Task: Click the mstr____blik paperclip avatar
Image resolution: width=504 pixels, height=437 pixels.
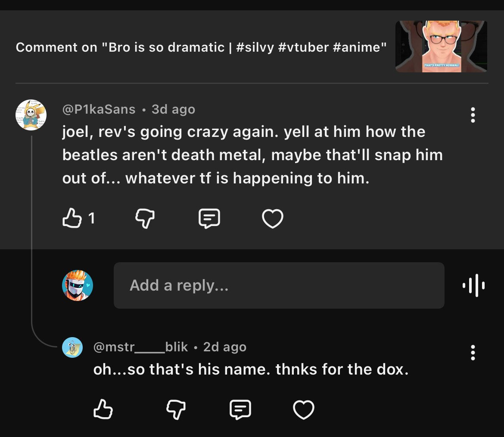Action: [72, 347]
